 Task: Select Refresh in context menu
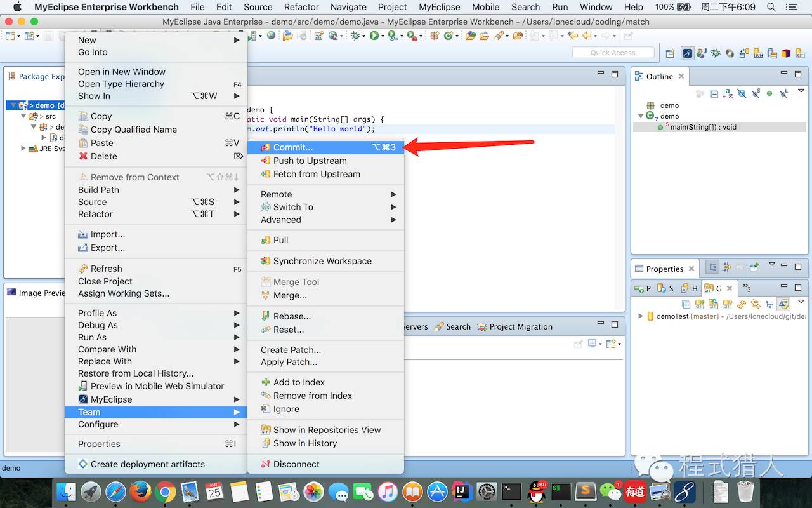[x=156, y=269]
